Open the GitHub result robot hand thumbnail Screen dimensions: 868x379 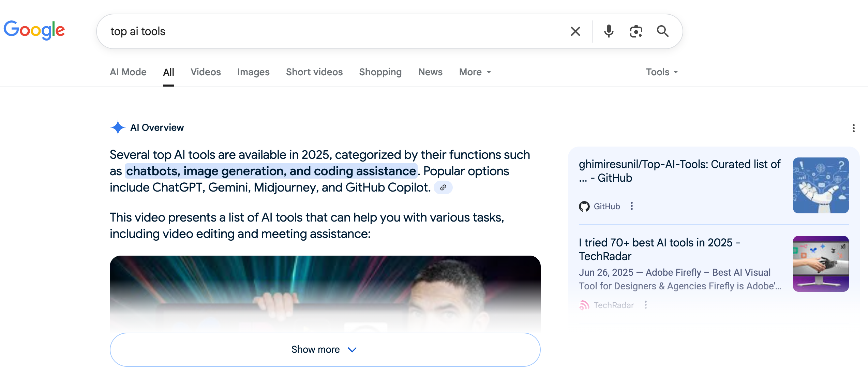point(821,185)
